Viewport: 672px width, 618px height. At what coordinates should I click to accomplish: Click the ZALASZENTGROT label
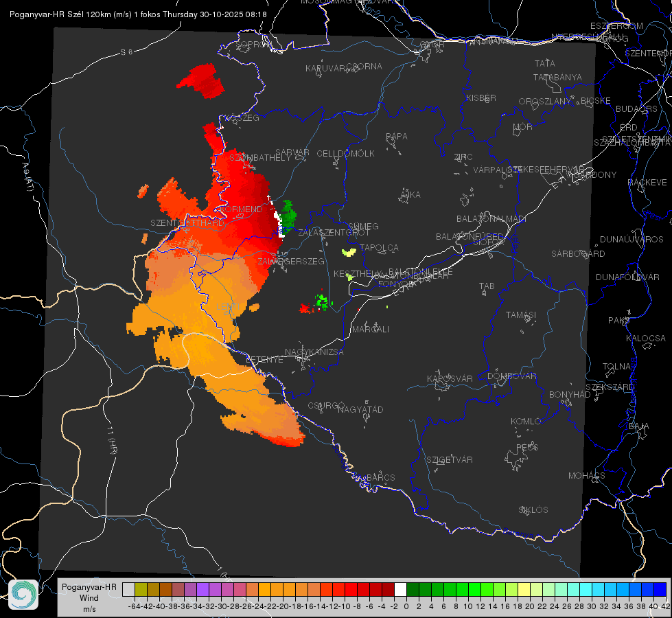[x=334, y=233]
